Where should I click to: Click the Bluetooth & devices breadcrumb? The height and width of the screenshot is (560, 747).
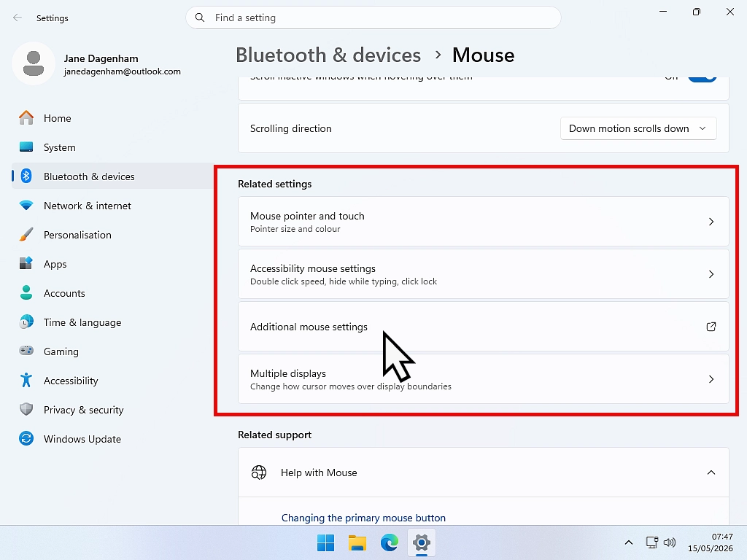tap(328, 55)
